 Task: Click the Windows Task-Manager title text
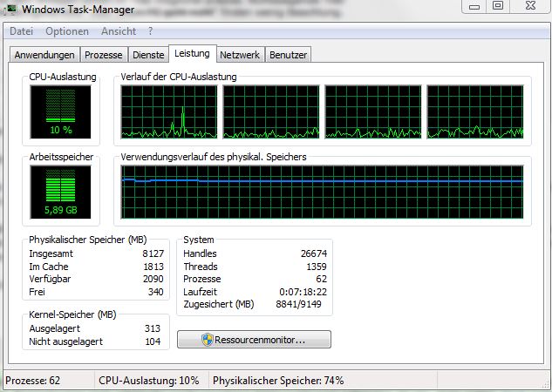(78, 9)
